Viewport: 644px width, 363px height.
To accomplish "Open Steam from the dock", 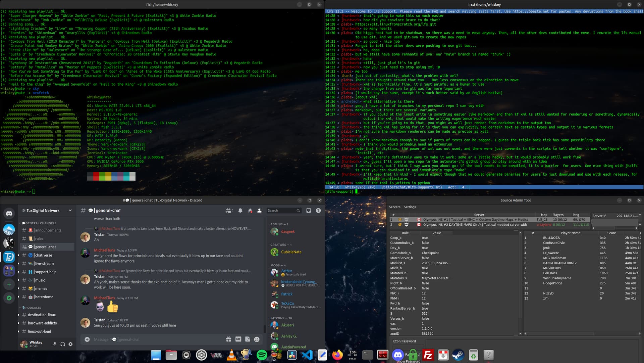I will tap(458, 355).
